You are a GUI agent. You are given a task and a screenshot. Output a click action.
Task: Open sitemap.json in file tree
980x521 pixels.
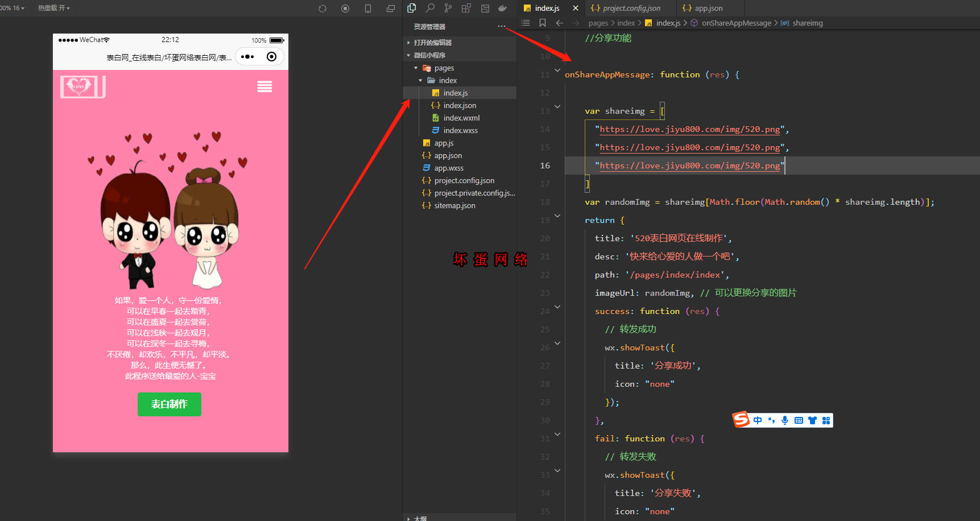(460, 205)
